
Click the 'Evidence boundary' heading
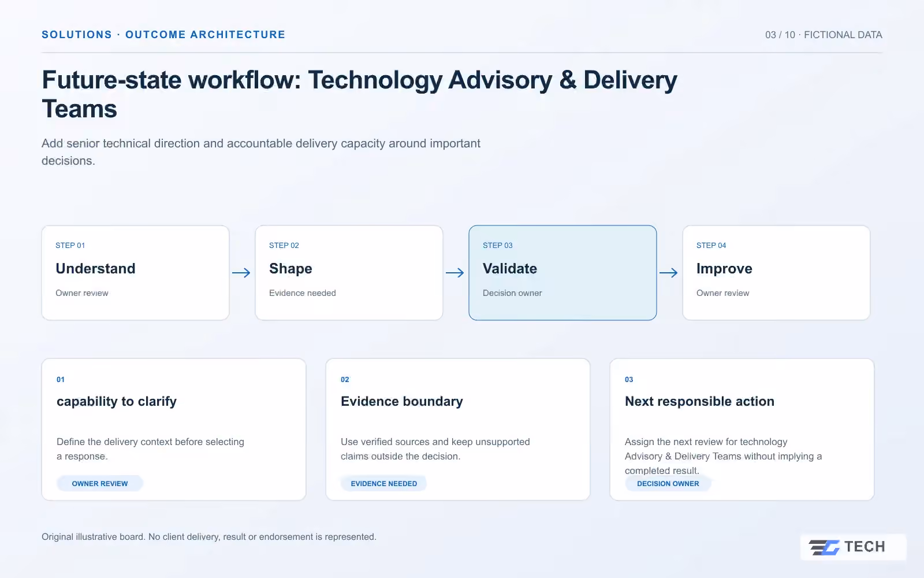click(402, 402)
